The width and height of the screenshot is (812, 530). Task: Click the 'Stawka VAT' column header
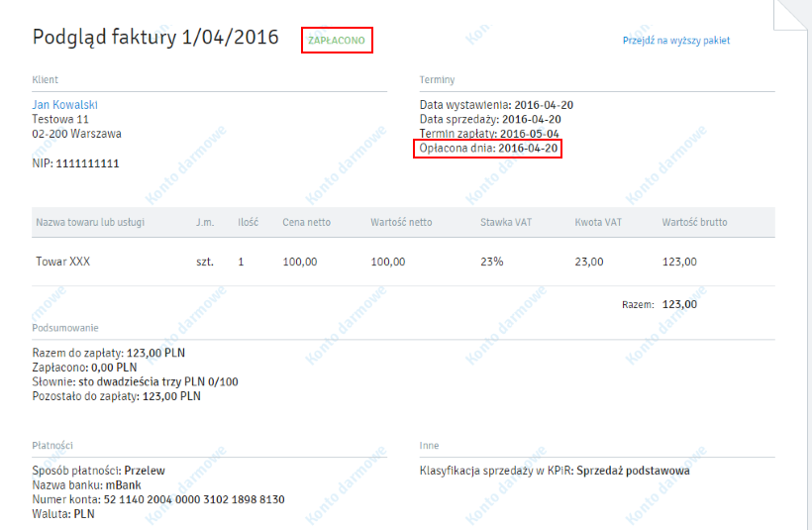click(x=505, y=222)
